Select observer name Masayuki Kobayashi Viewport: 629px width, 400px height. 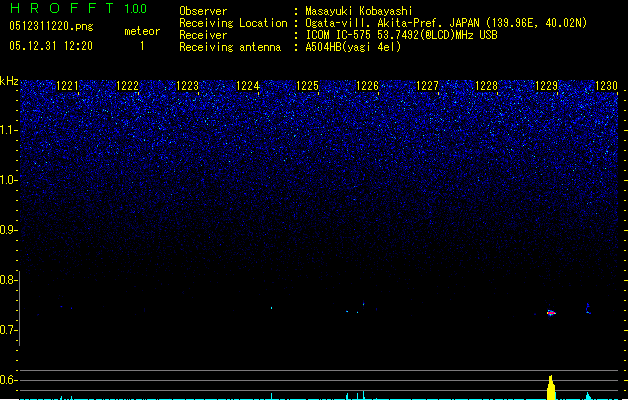click(359, 11)
